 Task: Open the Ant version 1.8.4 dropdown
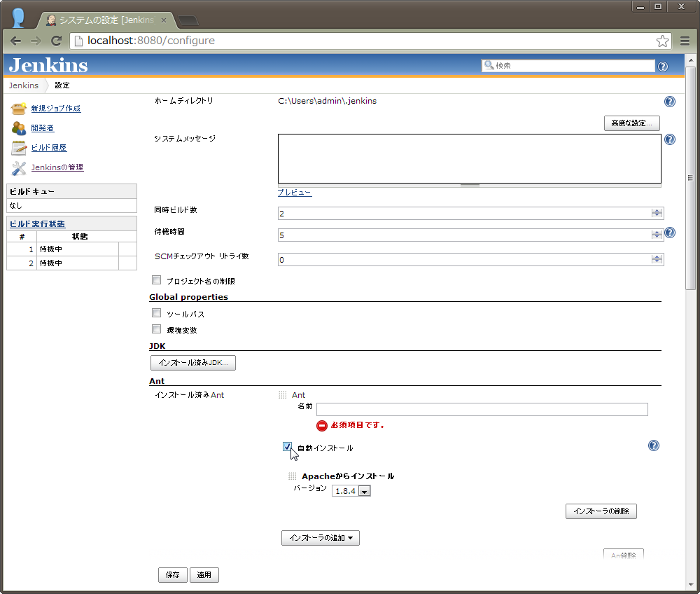point(351,491)
